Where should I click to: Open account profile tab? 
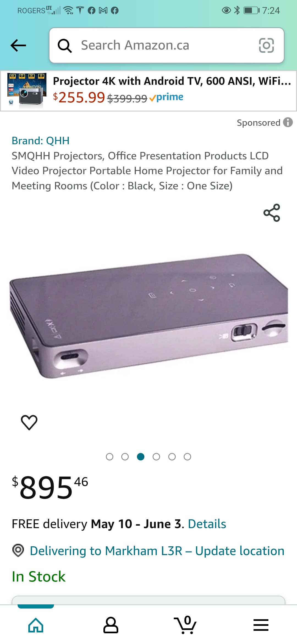point(111,625)
